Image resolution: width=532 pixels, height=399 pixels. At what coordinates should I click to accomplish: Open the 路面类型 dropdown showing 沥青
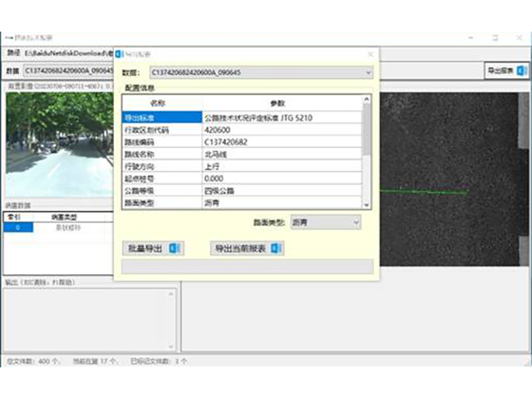(356, 223)
